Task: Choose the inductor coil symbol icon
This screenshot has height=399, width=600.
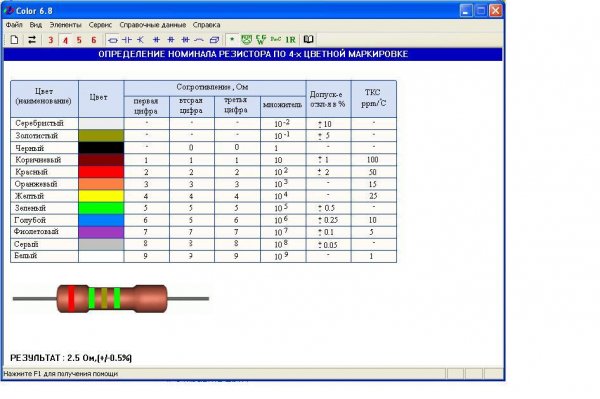Action: click(x=199, y=40)
